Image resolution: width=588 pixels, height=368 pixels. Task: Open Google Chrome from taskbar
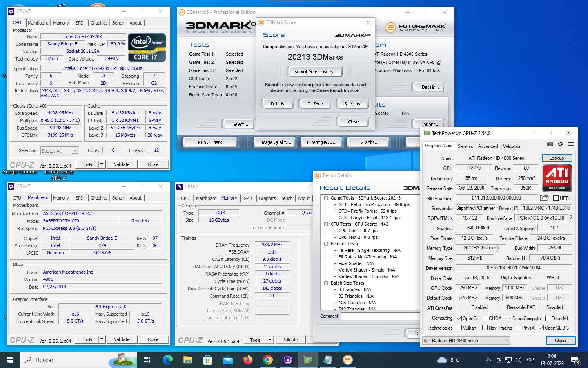[x=267, y=360]
